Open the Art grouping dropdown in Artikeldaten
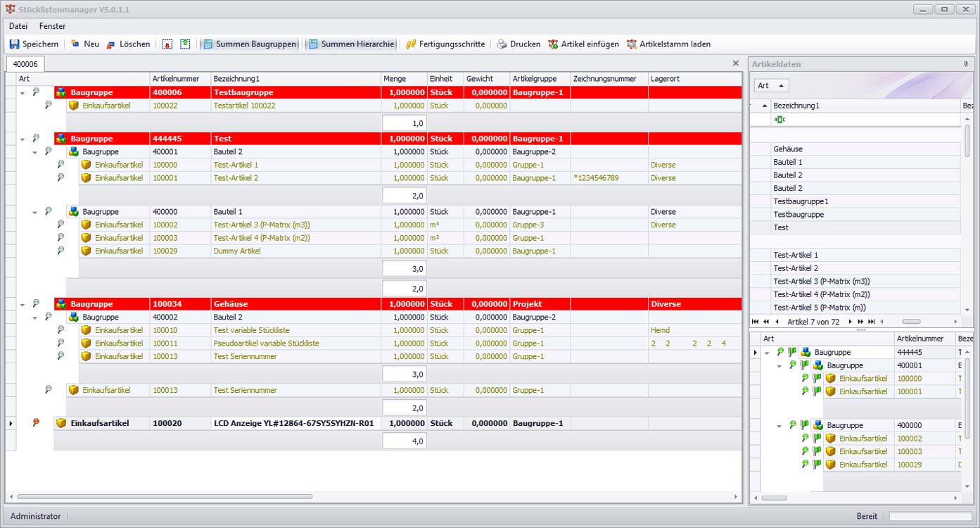The image size is (980, 528). [x=772, y=85]
